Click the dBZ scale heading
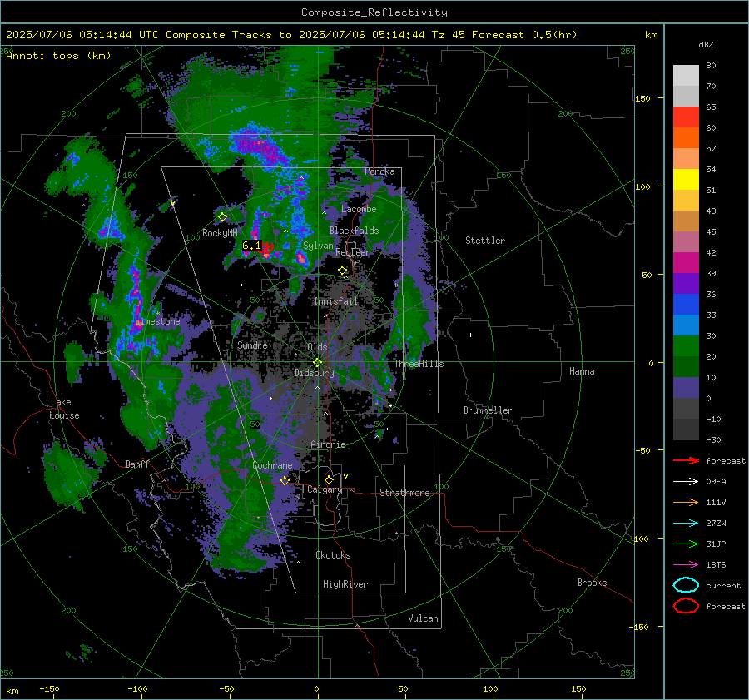 706,45
